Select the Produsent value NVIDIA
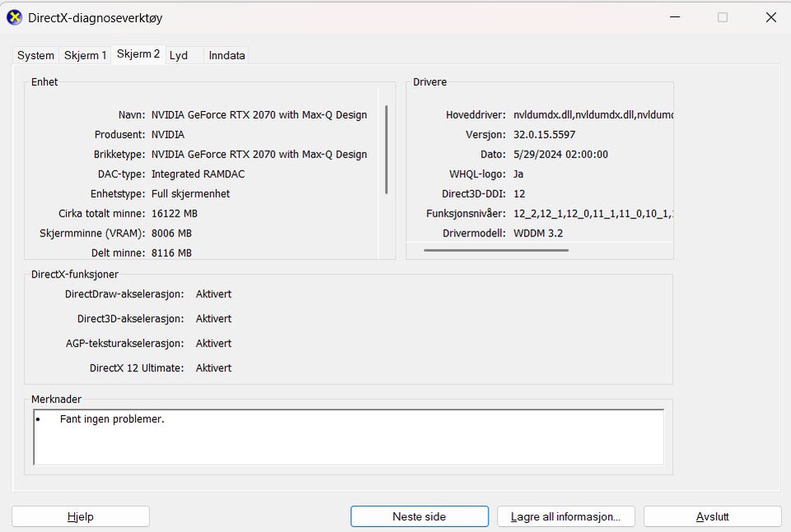The height and width of the screenshot is (532, 791). pyautogui.click(x=168, y=134)
